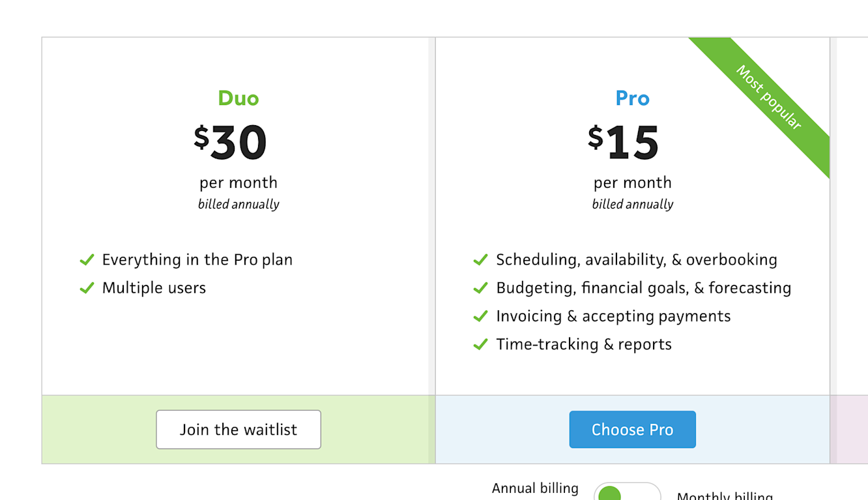Click the Duo plan title
This screenshot has height=500, width=868.
click(x=239, y=98)
